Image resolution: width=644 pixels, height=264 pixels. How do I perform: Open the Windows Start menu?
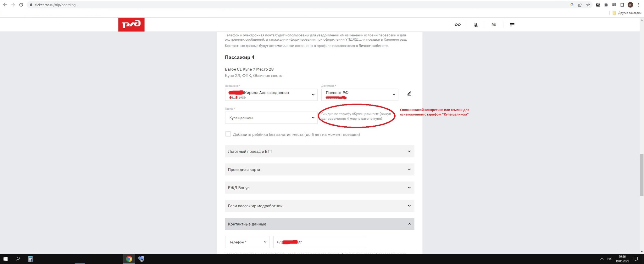click(x=5, y=259)
